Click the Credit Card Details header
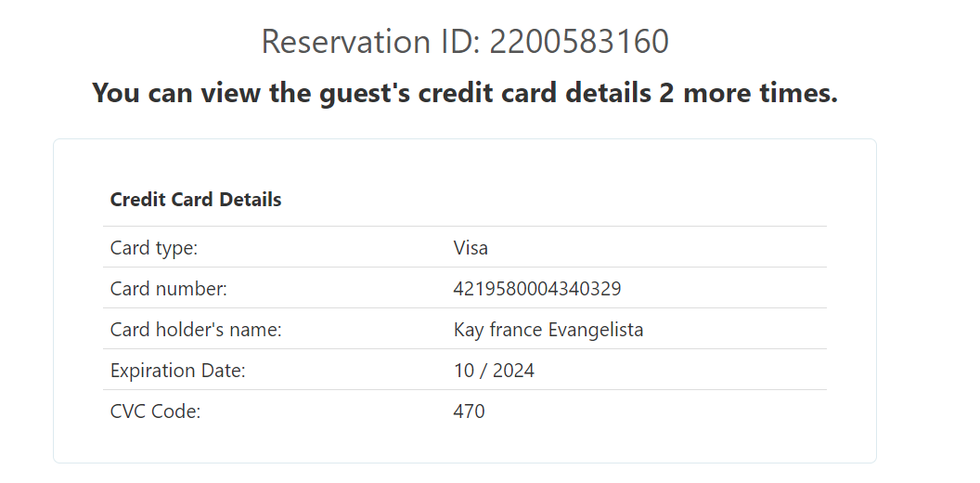 pos(196,200)
